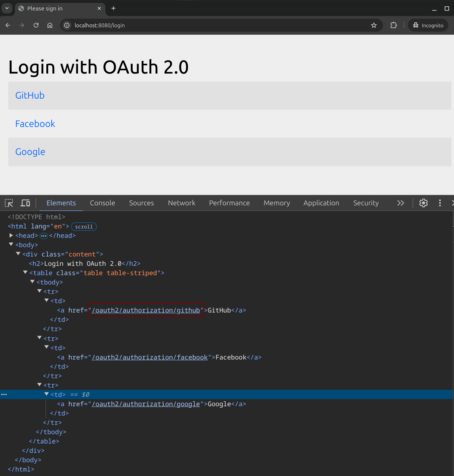The image size is (454, 476).
Task: Open the Security tab
Action: (366, 203)
